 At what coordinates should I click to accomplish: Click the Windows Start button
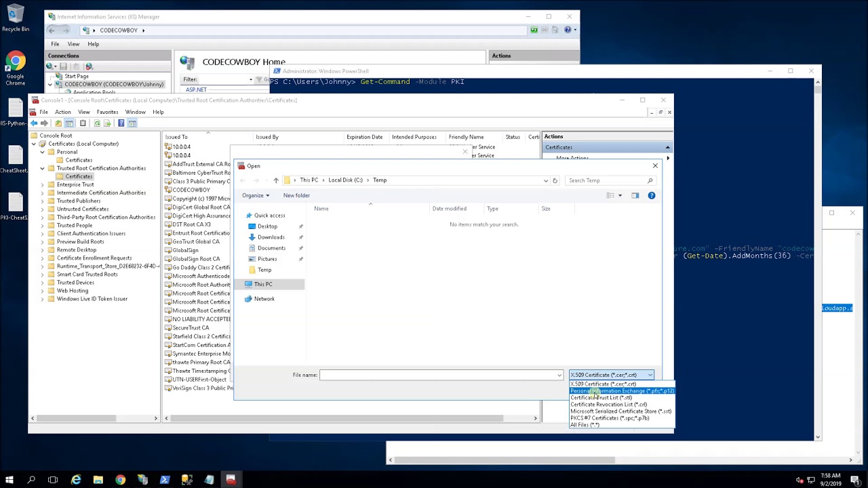coord(9,480)
